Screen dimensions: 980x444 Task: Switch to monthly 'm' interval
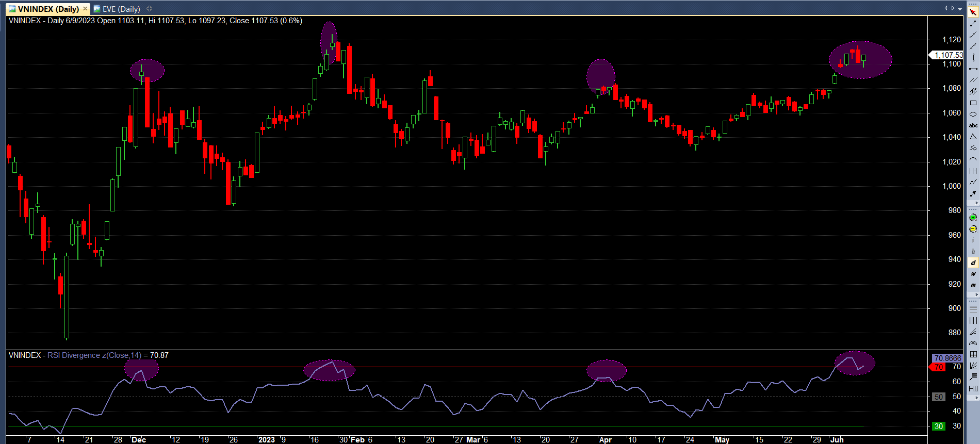tap(973, 285)
